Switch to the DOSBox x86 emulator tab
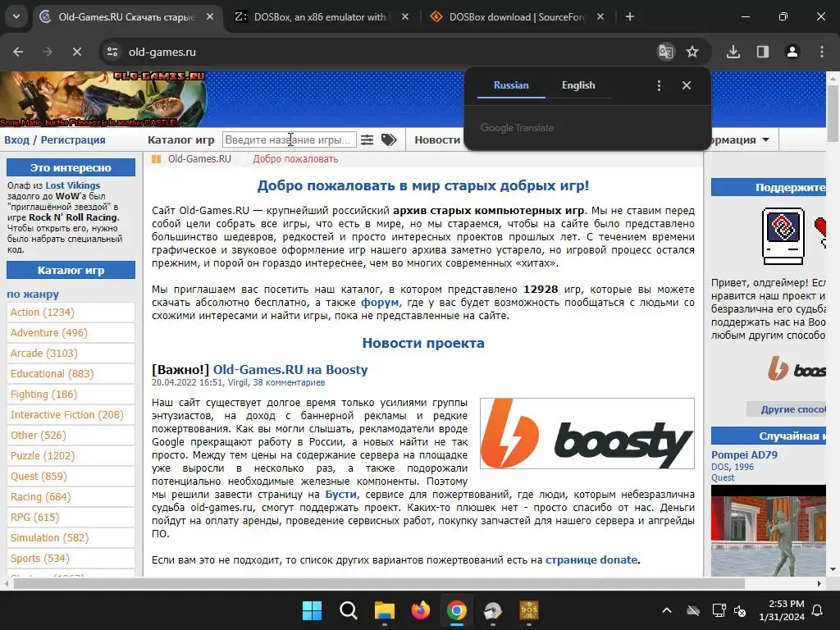The width and height of the screenshot is (840, 630). [319, 16]
